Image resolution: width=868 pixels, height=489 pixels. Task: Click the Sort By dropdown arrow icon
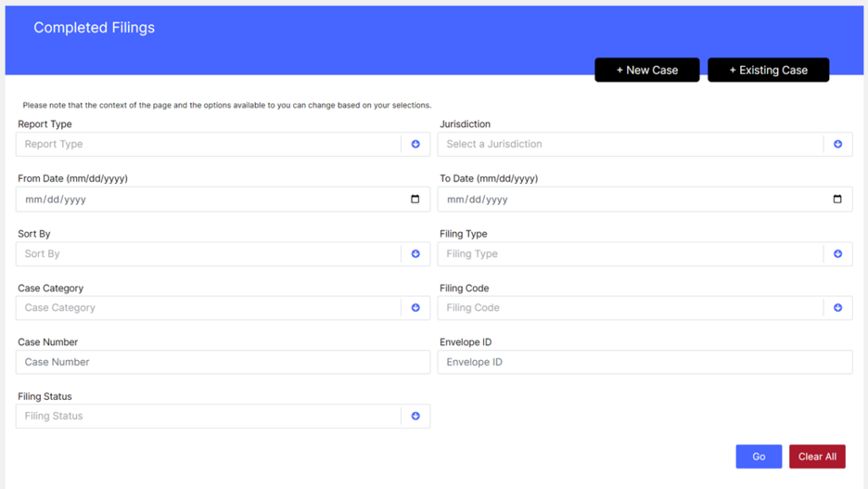tap(415, 253)
